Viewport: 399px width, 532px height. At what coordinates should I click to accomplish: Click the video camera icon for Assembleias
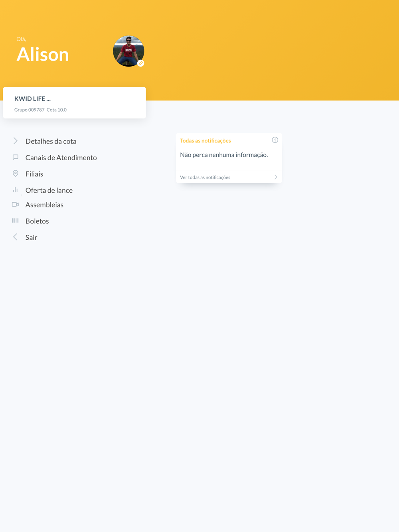point(16,204)
